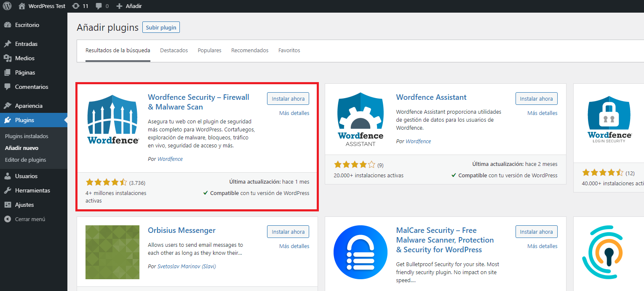644x291 pixels.
Task: Click the Wordfence Security plugin logo
Action: (112, 119)
